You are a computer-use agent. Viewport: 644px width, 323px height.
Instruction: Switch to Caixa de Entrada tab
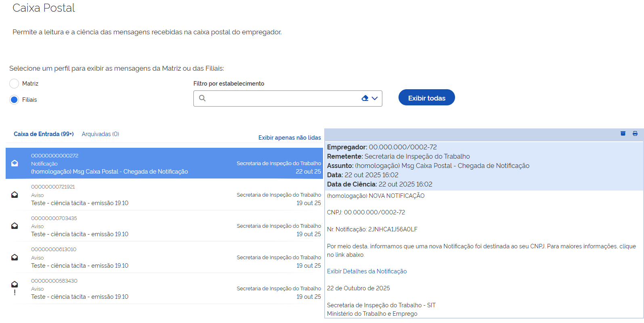(x=44, y=134)
